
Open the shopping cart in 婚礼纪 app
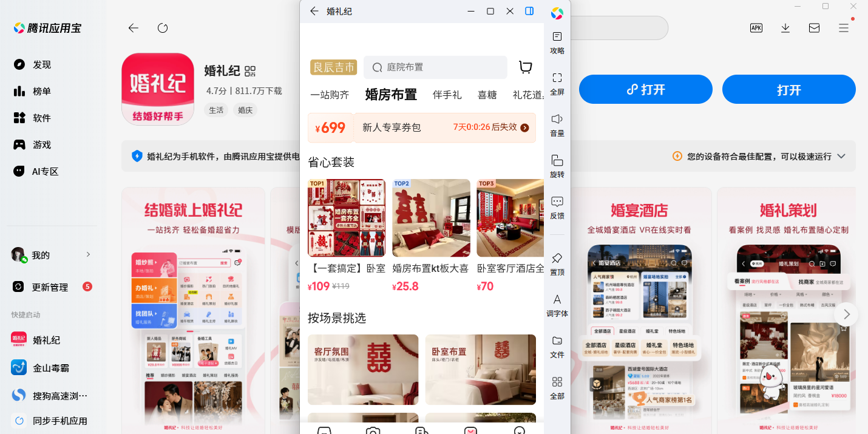pos(526,67)
